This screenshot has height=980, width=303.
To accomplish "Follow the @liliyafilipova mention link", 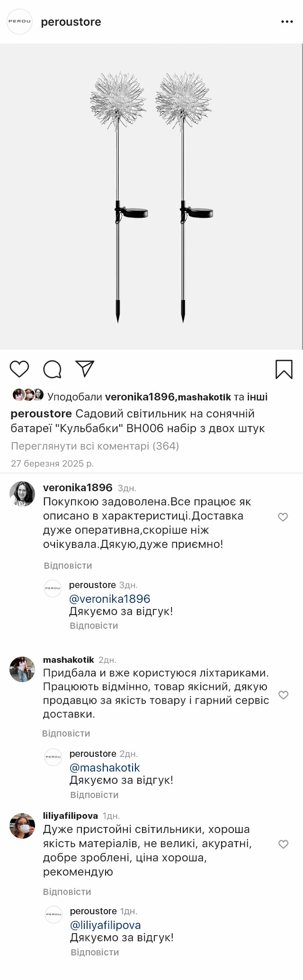I will pyautogui.click(x=105, y=925).
